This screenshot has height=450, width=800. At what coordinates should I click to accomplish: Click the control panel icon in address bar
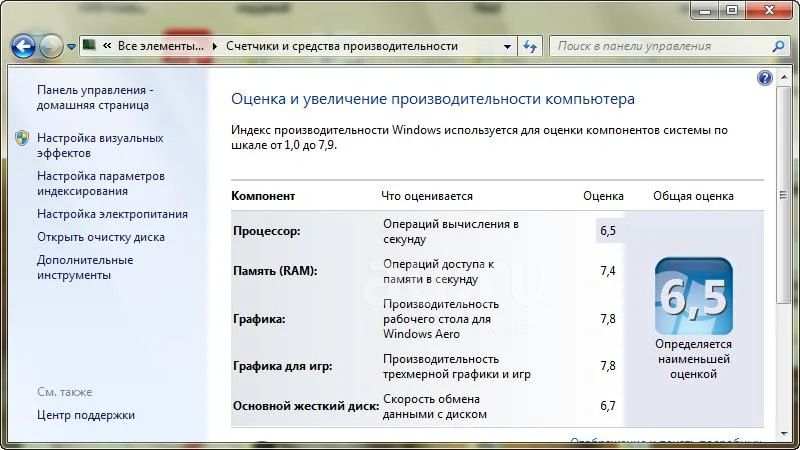[89, 46]
